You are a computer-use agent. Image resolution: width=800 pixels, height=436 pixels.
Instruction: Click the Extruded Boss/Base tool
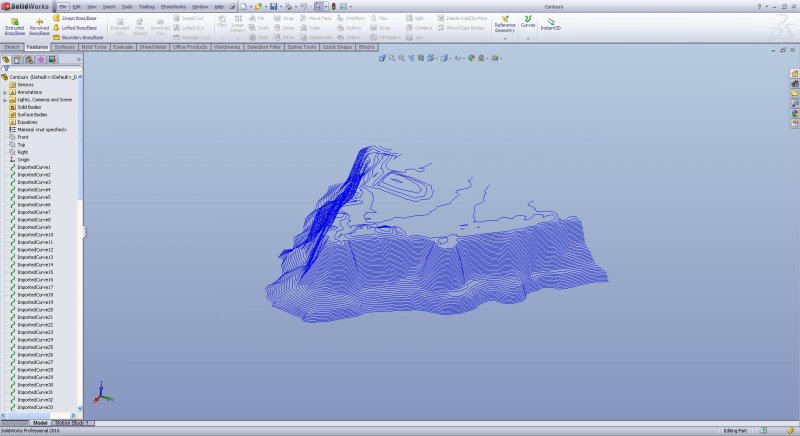pyautogui.click(x=15, y=25)
